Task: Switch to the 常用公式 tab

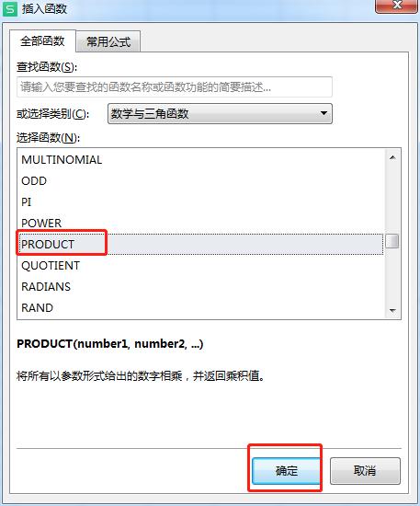Action: click(108, 41)
